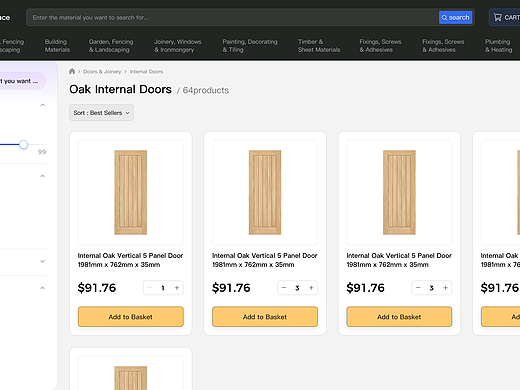Open the third product door thumbnail

[x=399, y=192]
